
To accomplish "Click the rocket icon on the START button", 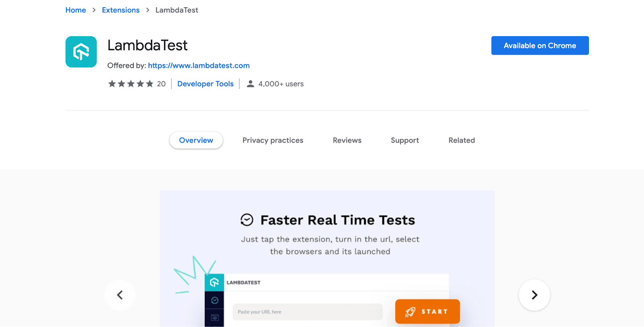I will pos(411,311).
